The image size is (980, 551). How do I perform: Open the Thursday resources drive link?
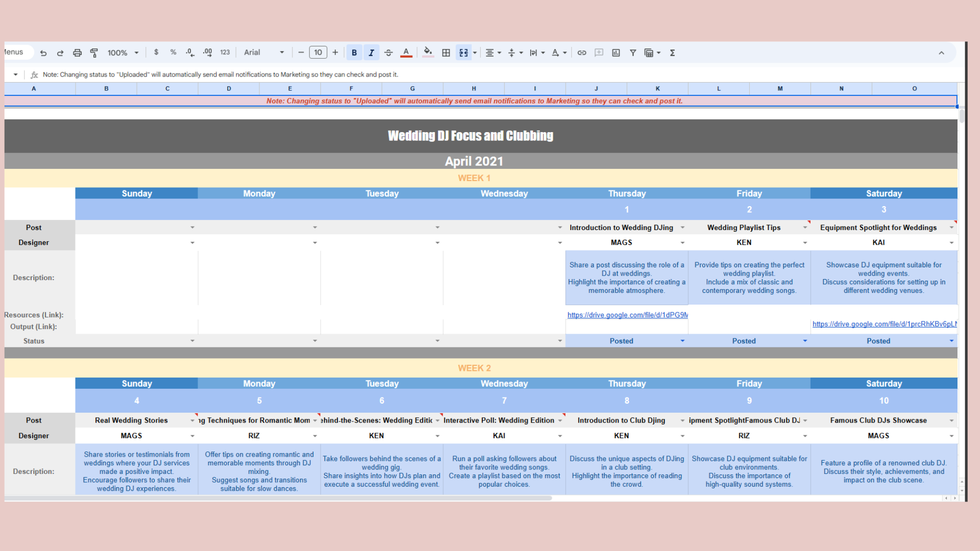coord(627,315)
